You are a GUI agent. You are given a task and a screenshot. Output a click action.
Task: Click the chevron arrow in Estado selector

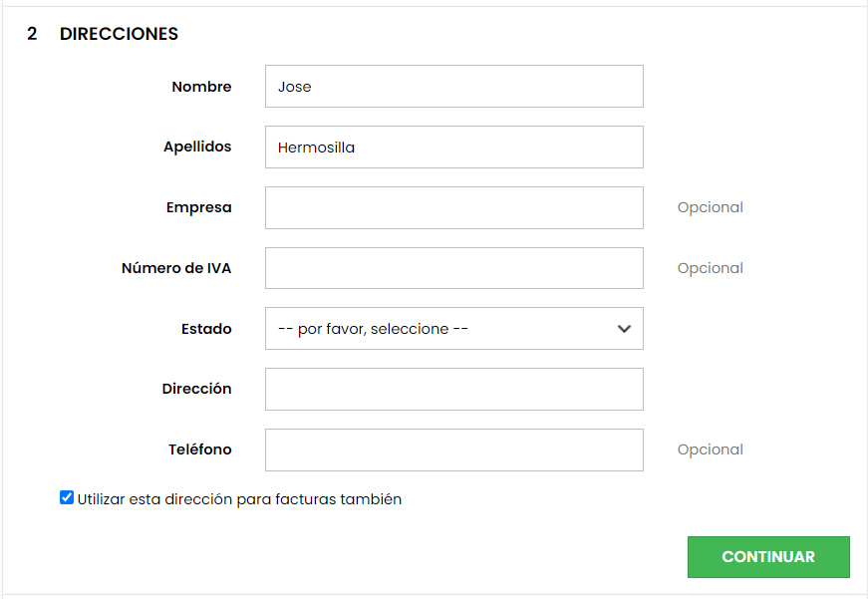pos(625,329)
